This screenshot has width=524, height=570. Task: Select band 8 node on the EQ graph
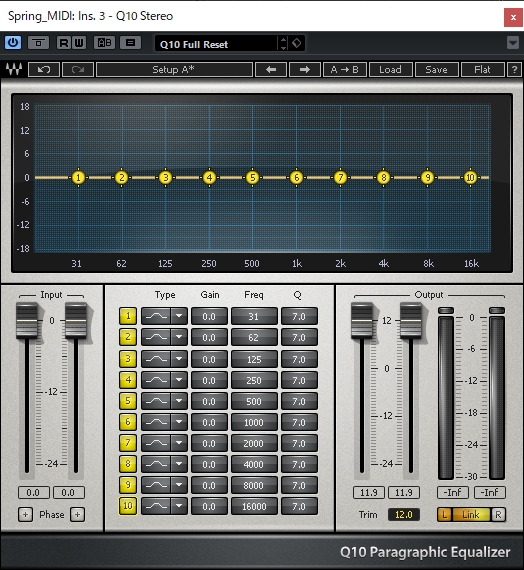384,178
